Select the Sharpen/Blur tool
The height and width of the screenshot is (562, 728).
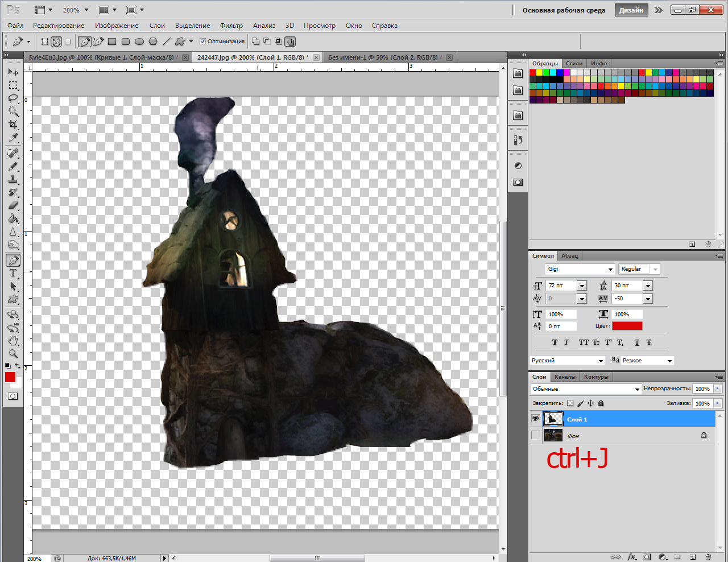click(x=13, y=232)
